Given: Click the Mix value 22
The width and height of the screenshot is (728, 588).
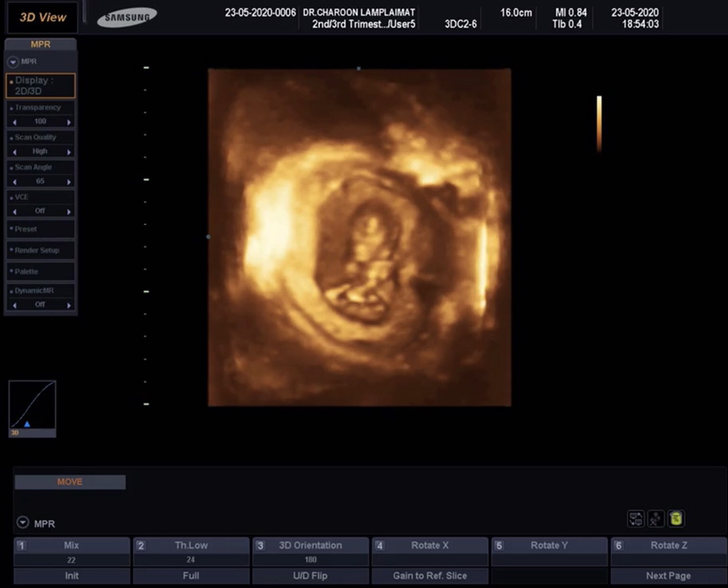Looking at the screenshot, I should pos(72,560).
